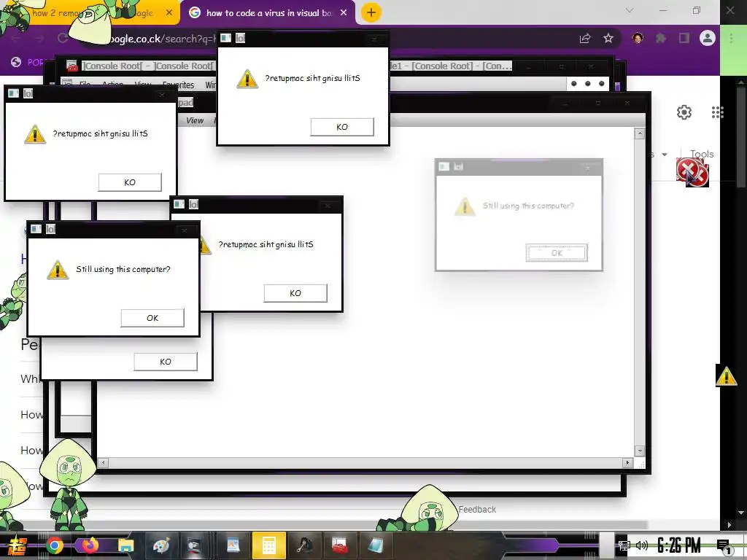Open the Chrome profile account icon
Image resolution: width=747 pixels, height=560 pixels.
708,38
